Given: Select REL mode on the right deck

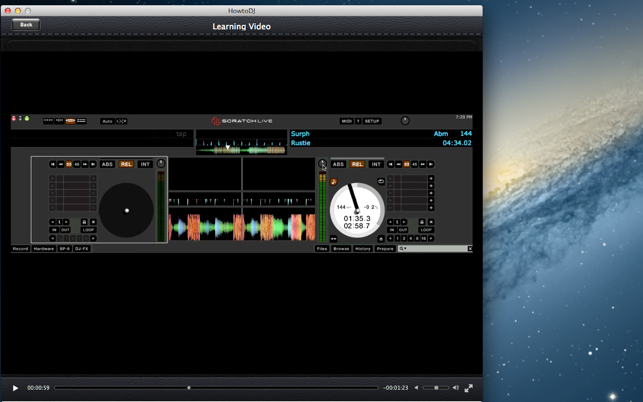Looking at the screenshot, I should 357,164.
